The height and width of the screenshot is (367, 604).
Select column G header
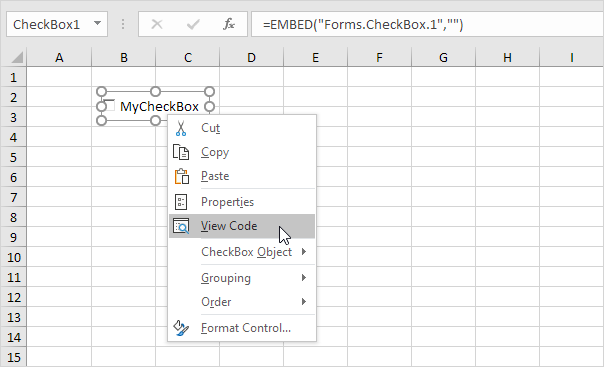tap(443, 58)
